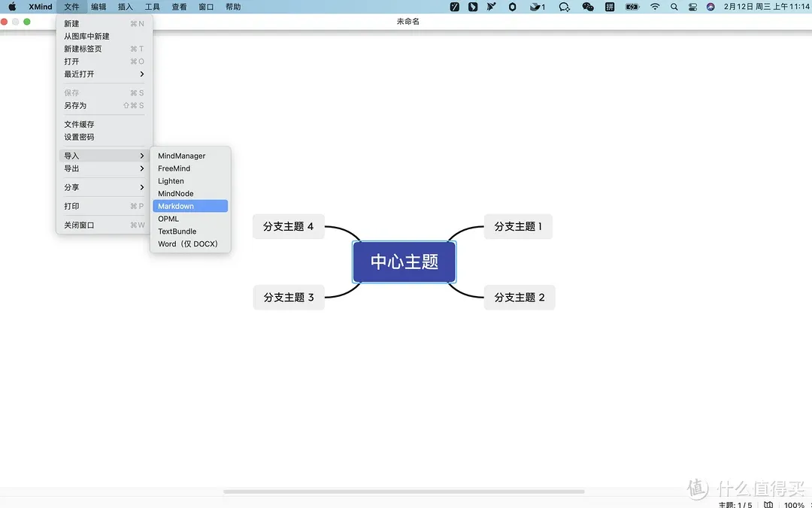Open the 窗口 menu
812x508 pixels.
point(206,7)
